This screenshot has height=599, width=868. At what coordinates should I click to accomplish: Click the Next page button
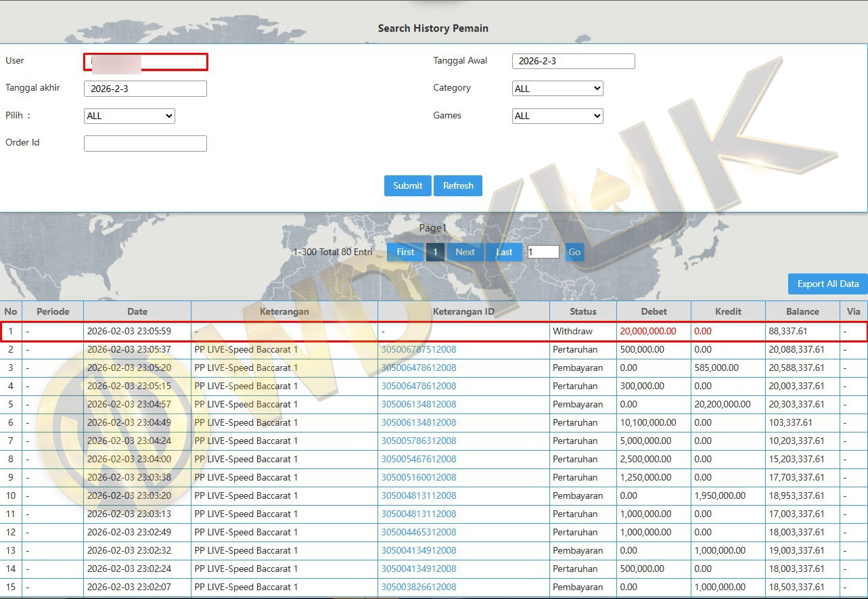(x=465, y=252)
